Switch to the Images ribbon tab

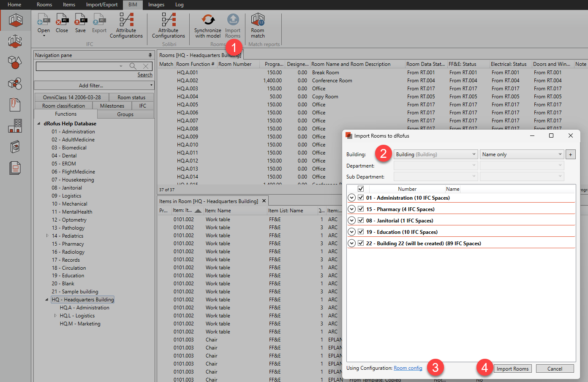pyautogui.click(x=156, y=5)
